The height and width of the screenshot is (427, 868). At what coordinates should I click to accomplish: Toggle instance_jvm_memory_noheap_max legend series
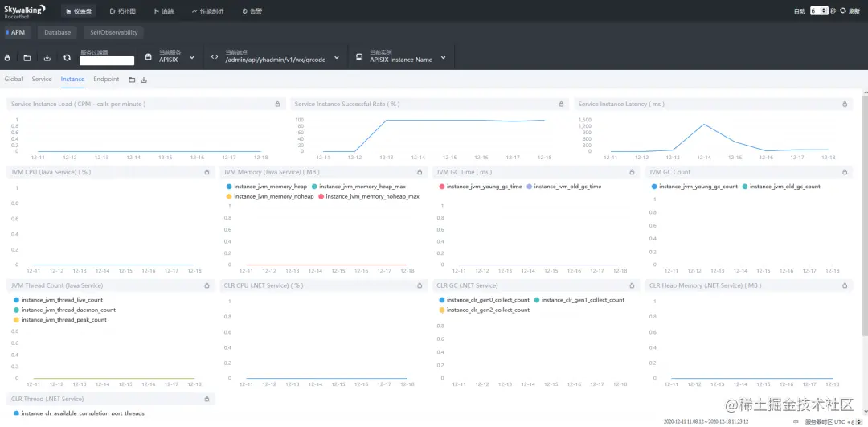[x=368, y=196]
